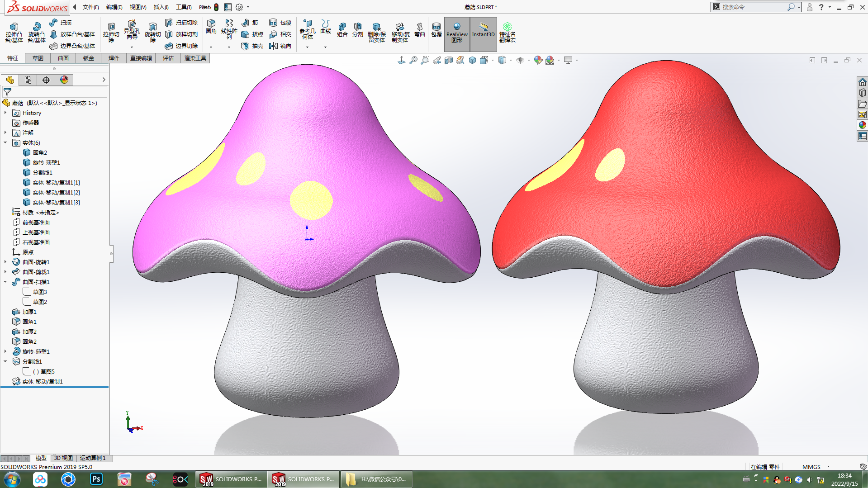Select the 拉伸凸台/基体 extrude boss tool
Screen dimensions: 868x488
point(14,32)
